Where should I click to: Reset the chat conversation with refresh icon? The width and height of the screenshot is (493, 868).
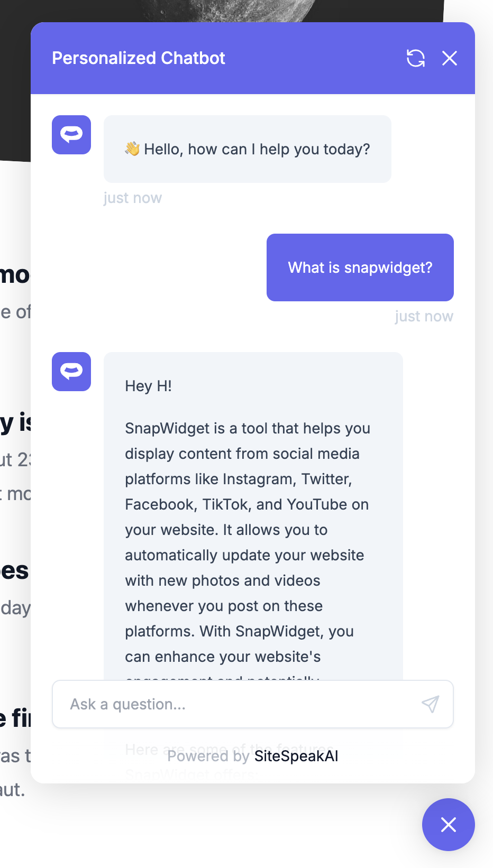[415, 58]
